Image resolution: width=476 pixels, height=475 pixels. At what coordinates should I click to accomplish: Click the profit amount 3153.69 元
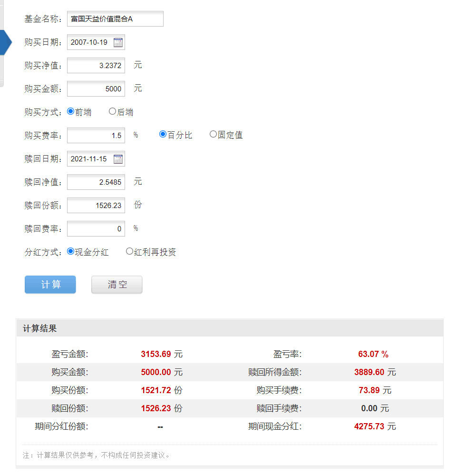(x=162, y=354)
